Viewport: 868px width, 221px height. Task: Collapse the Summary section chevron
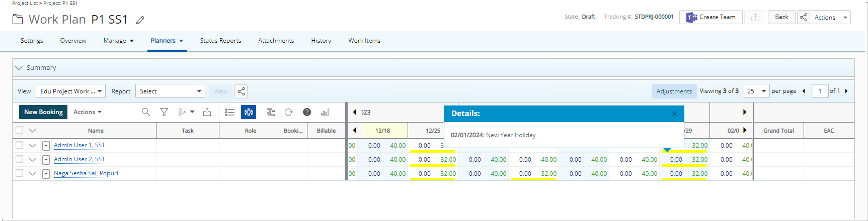click(x=19, y=68)
